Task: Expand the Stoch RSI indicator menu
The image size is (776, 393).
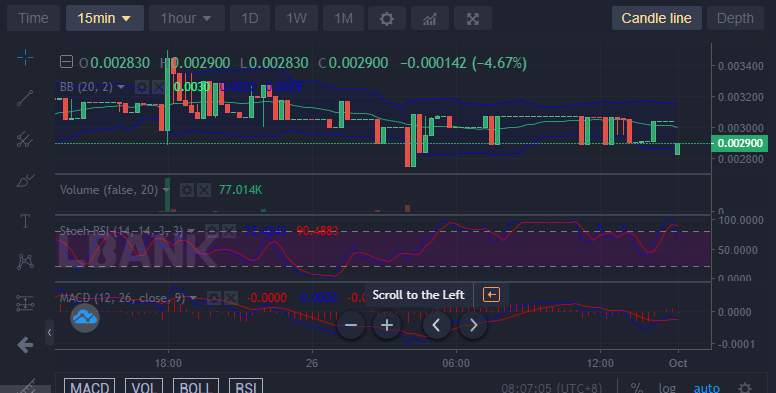Action: [x=191, y=231]
